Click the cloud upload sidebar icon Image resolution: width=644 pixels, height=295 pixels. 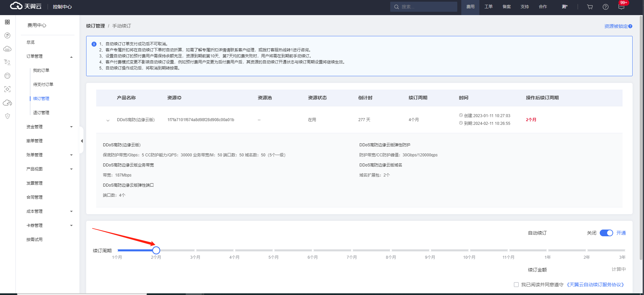tap(7, 103)
